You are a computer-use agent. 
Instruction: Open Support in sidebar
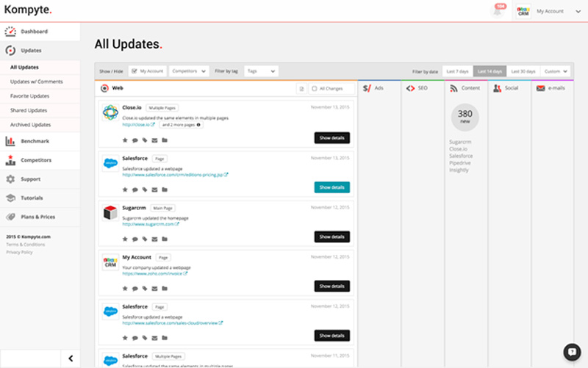(40, 179)
